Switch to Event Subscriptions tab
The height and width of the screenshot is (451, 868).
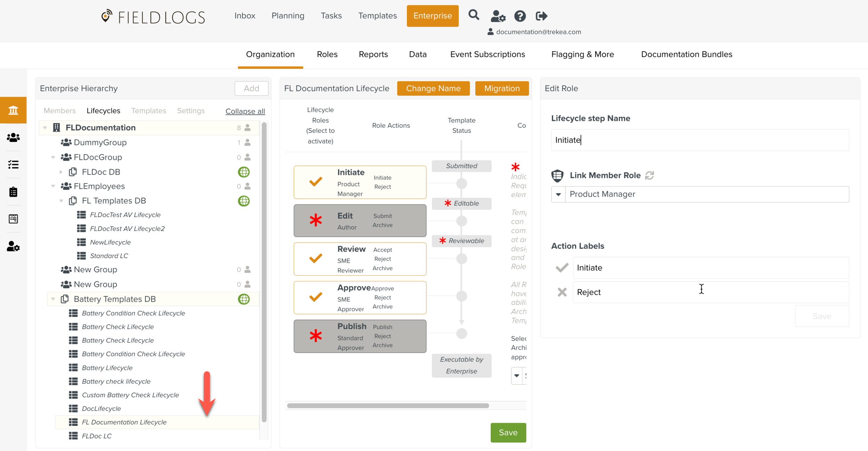tap(487, 54)
